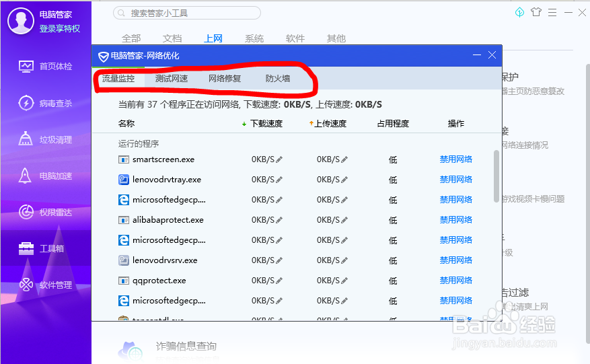Open 诈骗信息查询 tool in main window
The height and width of the screenshot is (364, 590).
186,346
